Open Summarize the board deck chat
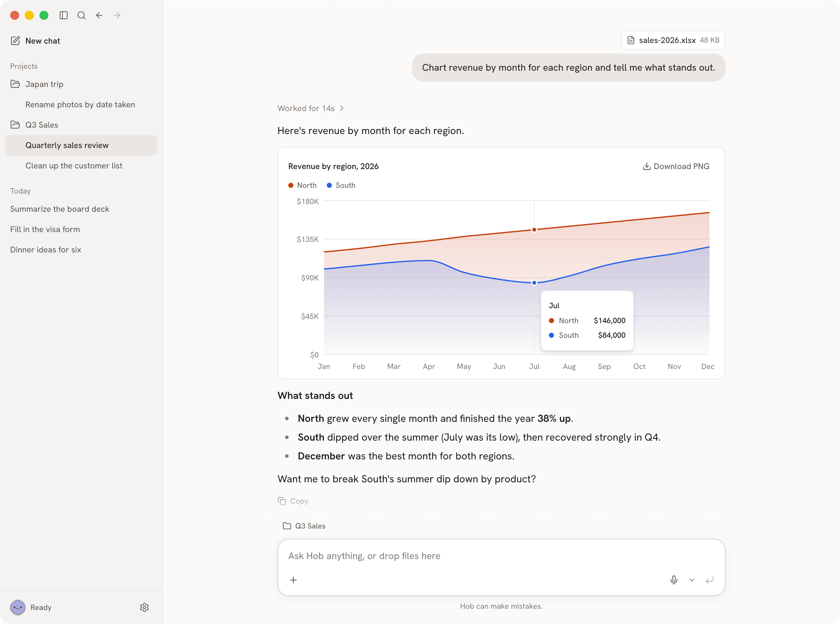This screenshot has width=840, height=624. click(81, 209)
